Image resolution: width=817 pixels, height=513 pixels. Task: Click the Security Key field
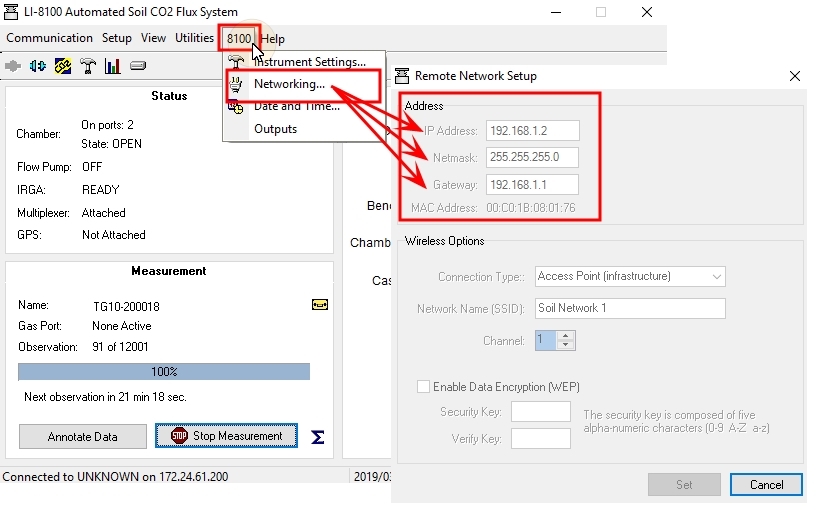coord(541,411)
